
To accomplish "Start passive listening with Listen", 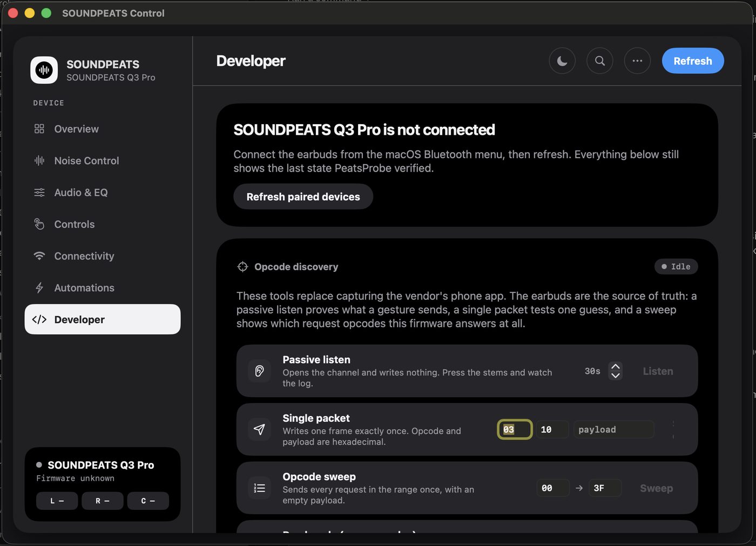I will [658, 371].
